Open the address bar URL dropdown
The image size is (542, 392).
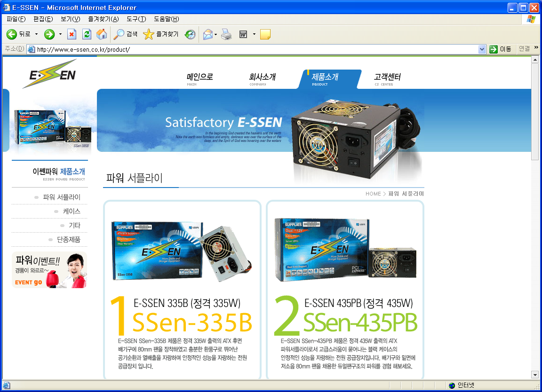(x=482, y=49)
